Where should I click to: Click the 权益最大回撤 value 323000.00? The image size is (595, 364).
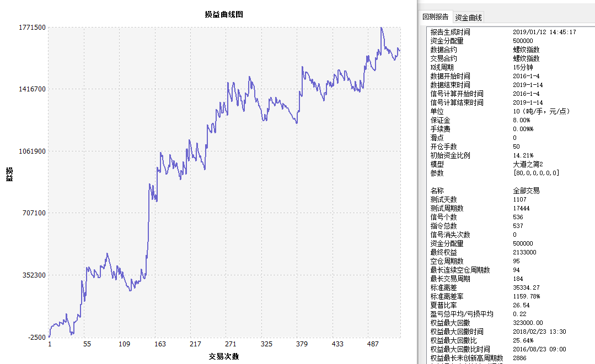(528, 323)
